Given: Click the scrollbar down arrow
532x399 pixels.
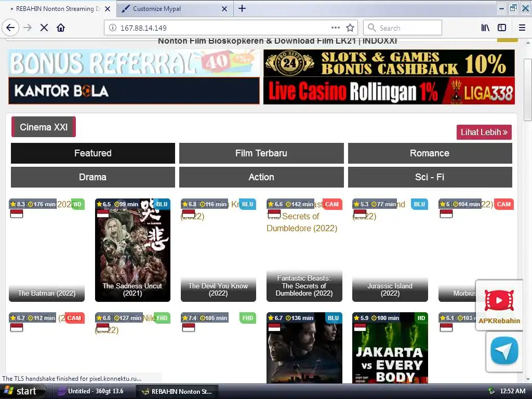Looking at the screenshot, I should 528,379.
